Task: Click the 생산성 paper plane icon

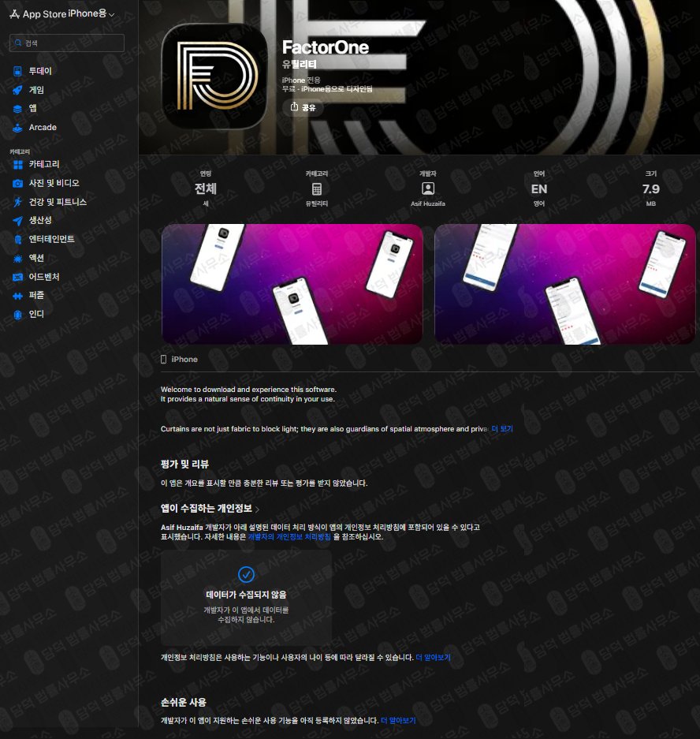Action: [x=17, y=221]
